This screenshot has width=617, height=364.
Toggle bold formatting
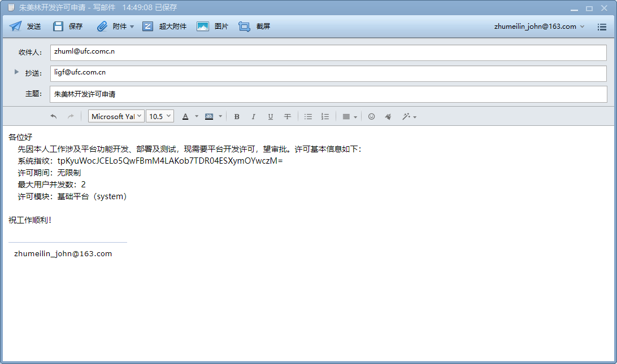tap(237, 116)
